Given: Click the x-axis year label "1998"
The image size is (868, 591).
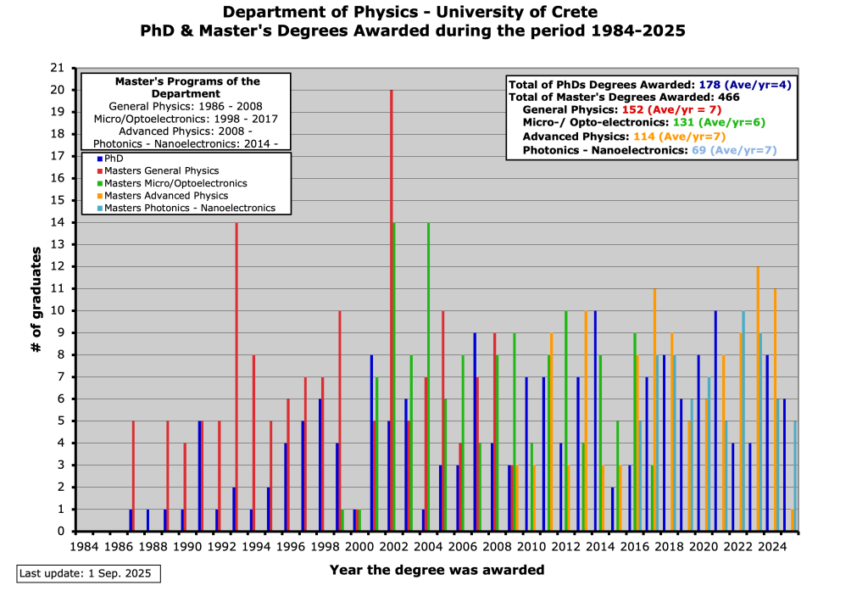Looking at the screenshot, I should [325, 547].
